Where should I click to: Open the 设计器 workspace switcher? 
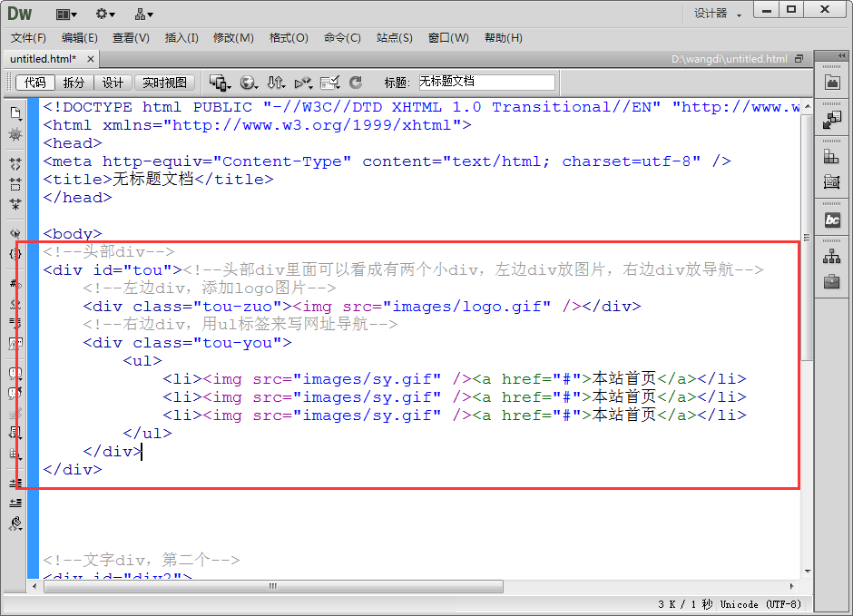[x=717, y=14]
